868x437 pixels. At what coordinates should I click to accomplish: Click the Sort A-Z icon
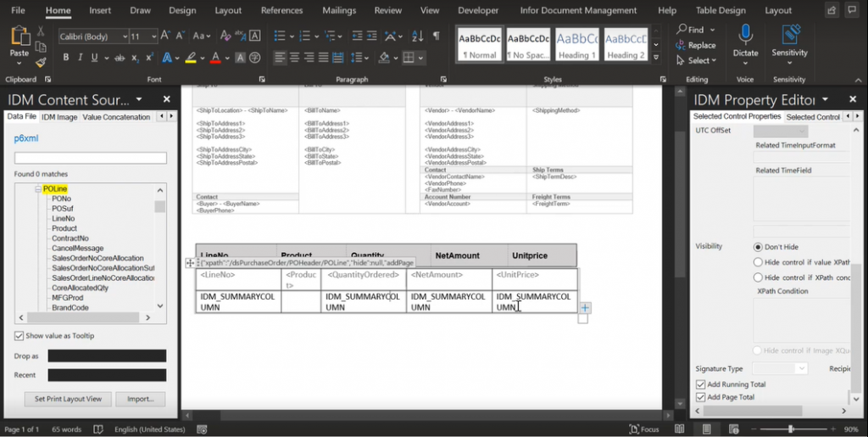418,36
